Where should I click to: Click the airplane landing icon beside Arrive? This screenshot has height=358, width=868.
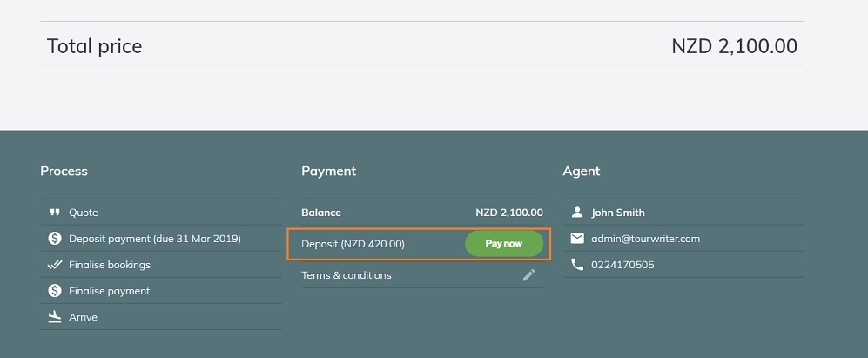[54, 317]
